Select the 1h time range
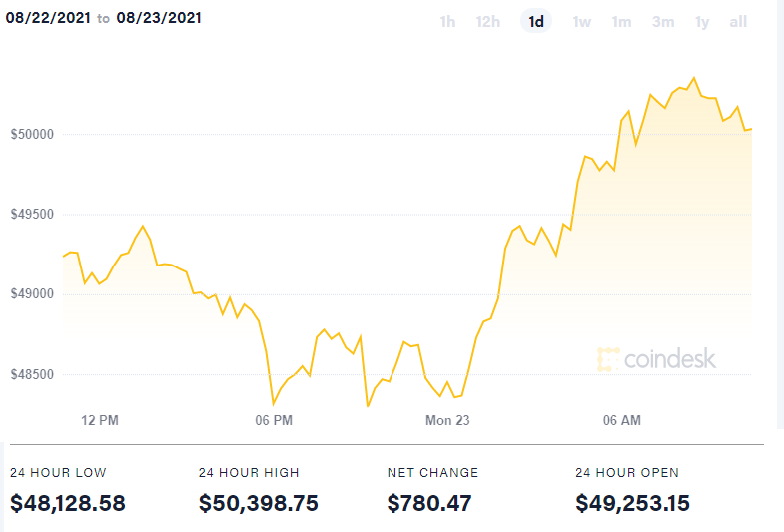This screenshot has height=532, width=784. pyautogui.click(x=447, y=22)
